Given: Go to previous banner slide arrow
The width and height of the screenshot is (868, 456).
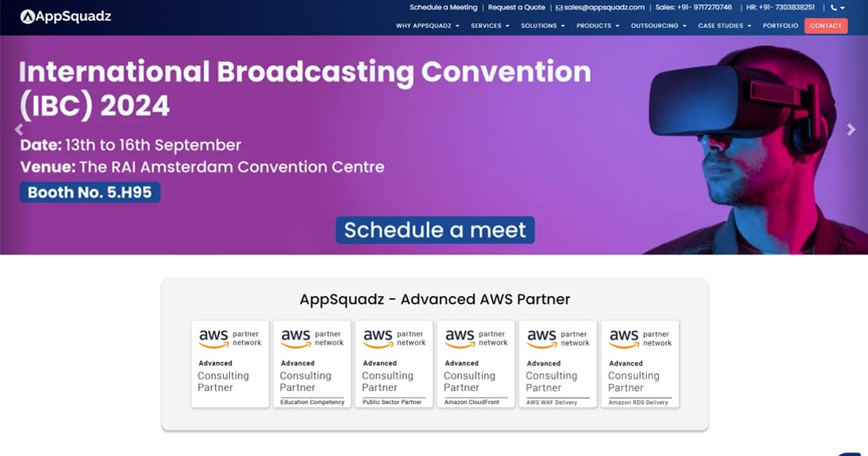Looking at the screenshot, I should pos(19,129).
